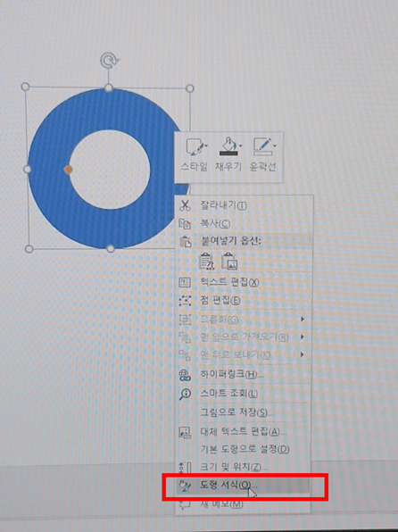Click the top-right resize handle of the shape

coord(190,88)
